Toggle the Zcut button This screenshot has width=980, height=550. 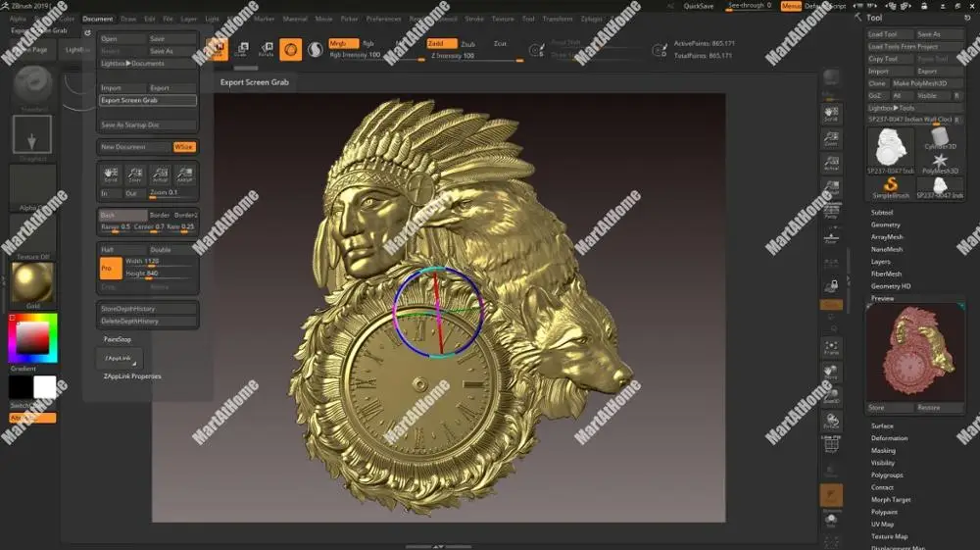pyautogui.click(x=500, y=43)
